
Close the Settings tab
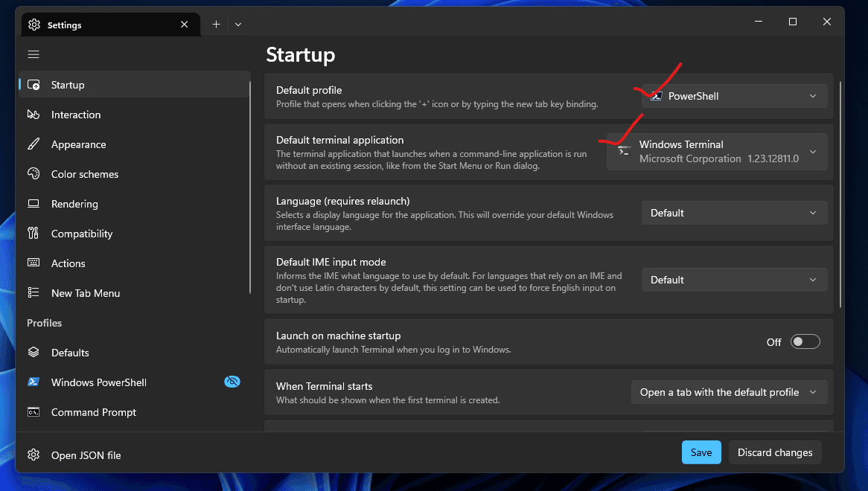point(185,25)
